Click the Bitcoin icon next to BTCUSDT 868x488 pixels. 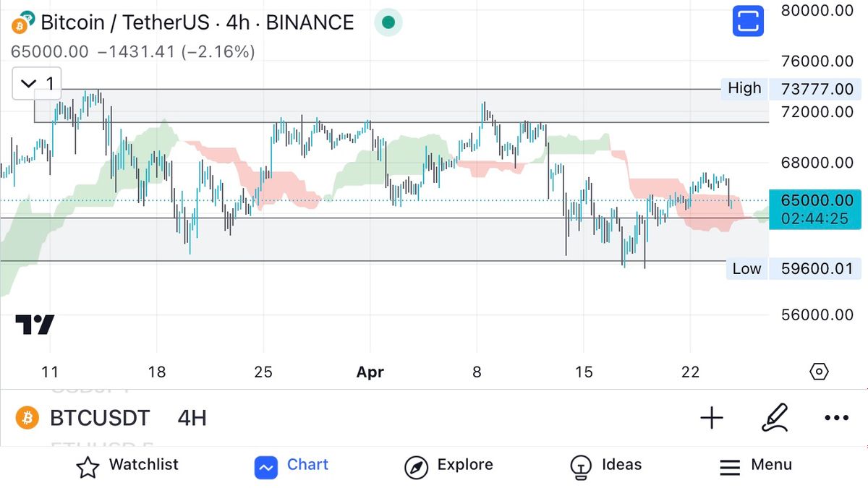pos(27,418)
